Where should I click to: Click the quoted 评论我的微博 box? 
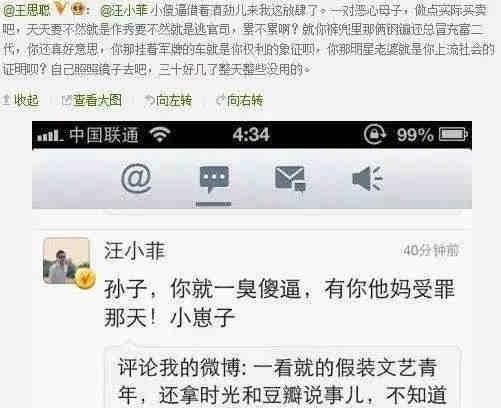click(x=283, y=377)
